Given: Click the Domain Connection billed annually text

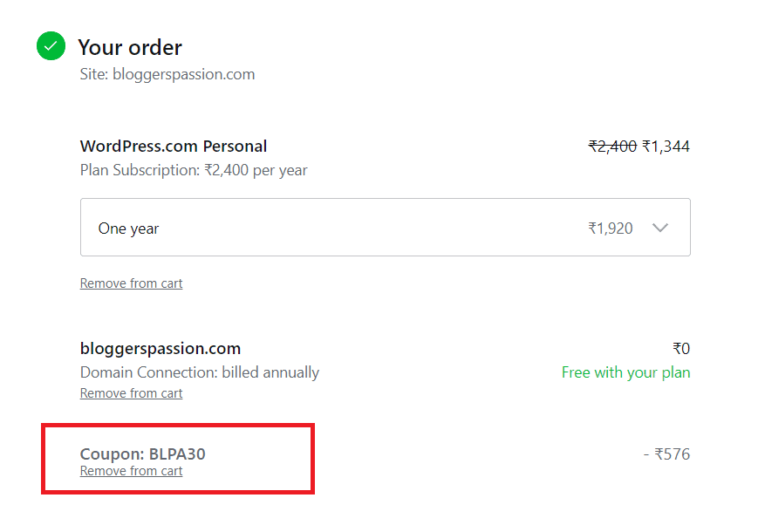Looking at the screenshot, I should 199,371.
